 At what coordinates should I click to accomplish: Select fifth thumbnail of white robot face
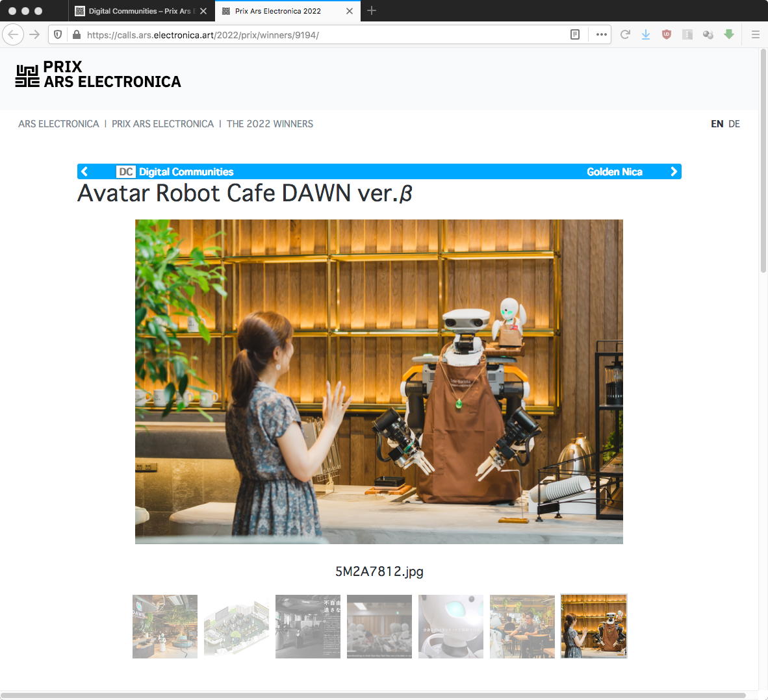point(451,626)
